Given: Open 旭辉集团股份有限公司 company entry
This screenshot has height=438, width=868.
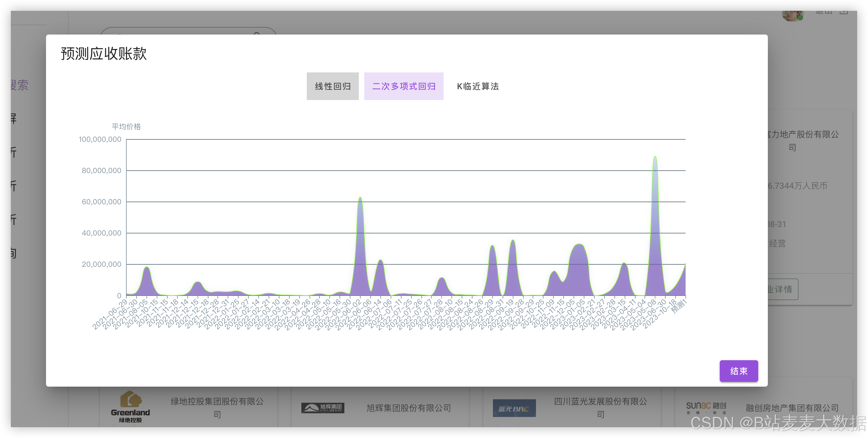Looking at the screenshot, I should click(x=408, y=408).
